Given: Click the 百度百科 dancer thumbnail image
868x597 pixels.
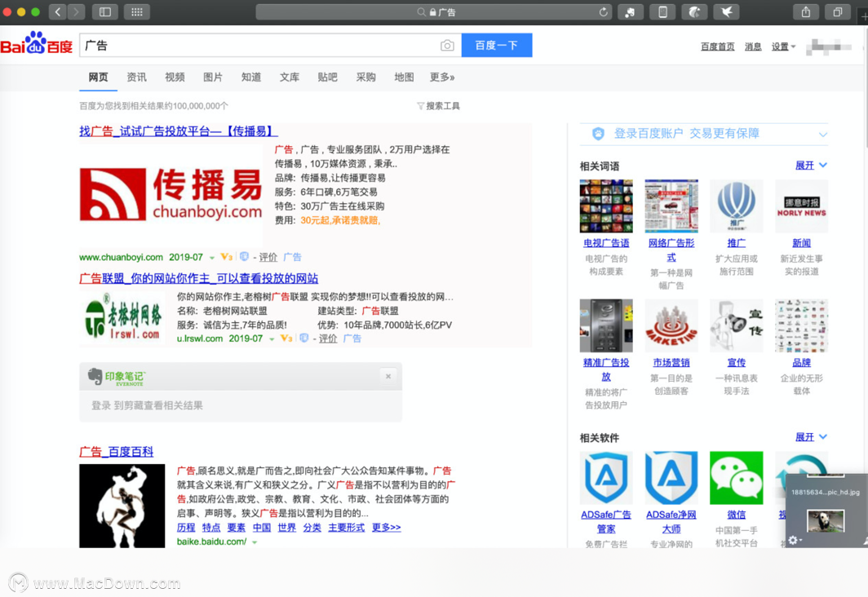Looking at the screenshot, I should pos(122,506).
